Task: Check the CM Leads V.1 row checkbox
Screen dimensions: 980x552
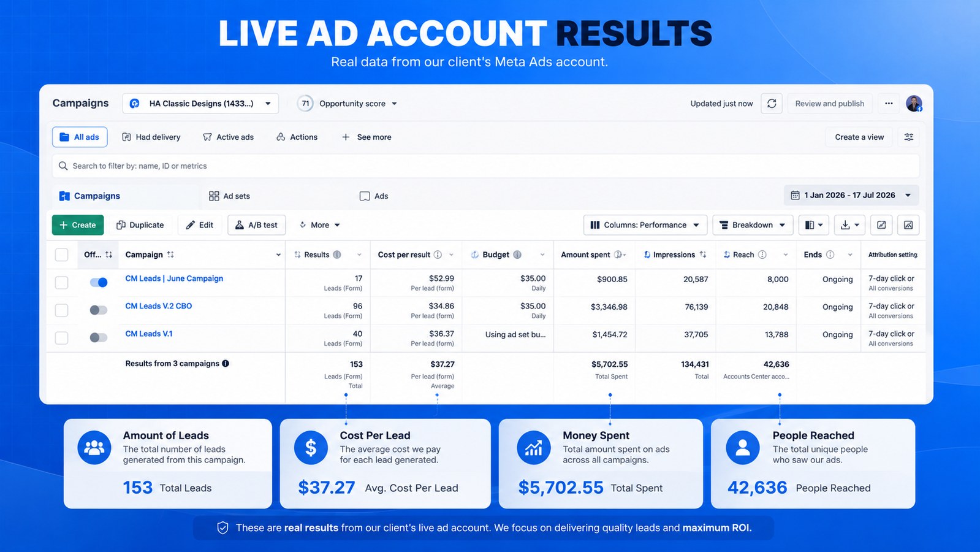Action: pyautogui.click(x=62, y=337)
